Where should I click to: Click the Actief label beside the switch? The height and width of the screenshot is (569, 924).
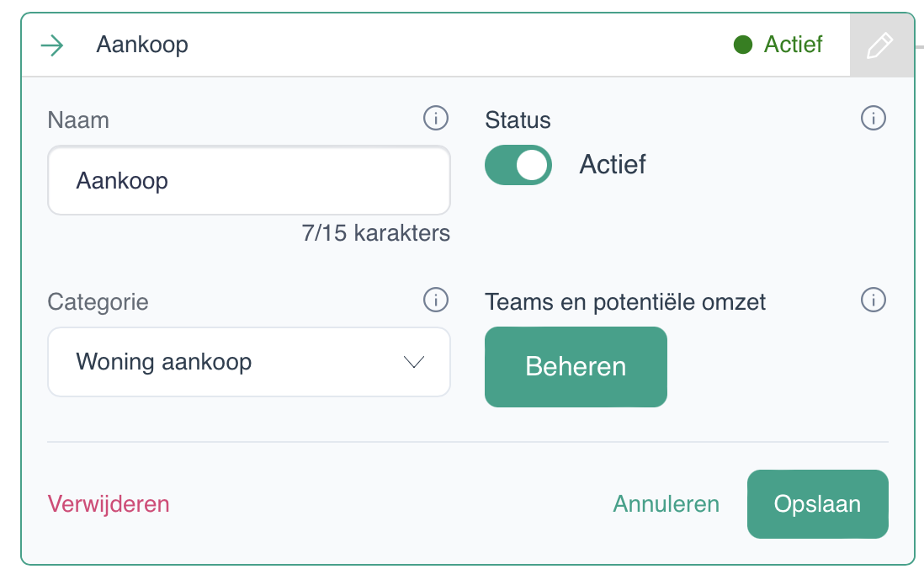tap(613, 164)
